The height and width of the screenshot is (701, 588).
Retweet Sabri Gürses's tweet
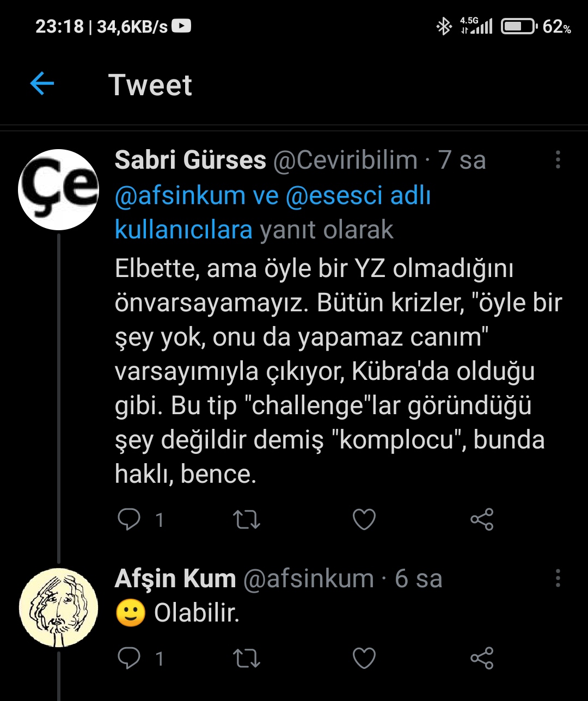click(247, 519)
